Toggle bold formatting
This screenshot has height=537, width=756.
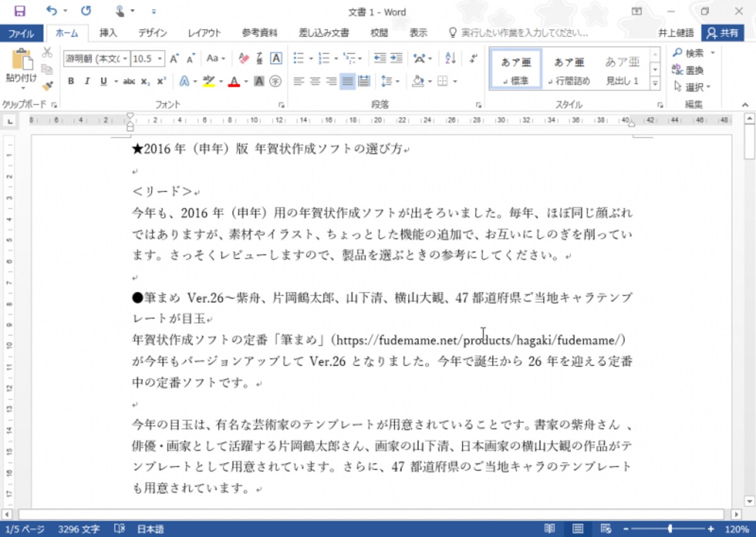coord(71,81)
